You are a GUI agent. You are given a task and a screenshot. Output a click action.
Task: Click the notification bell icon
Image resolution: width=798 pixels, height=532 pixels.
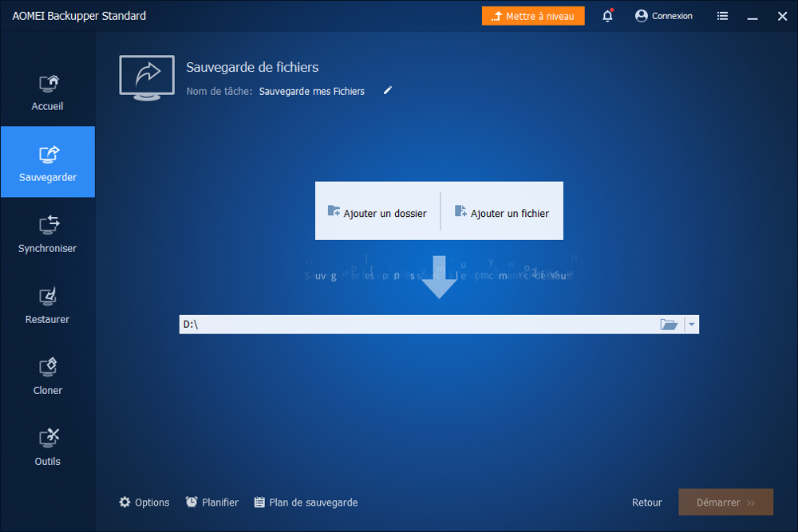coord(607,16)
